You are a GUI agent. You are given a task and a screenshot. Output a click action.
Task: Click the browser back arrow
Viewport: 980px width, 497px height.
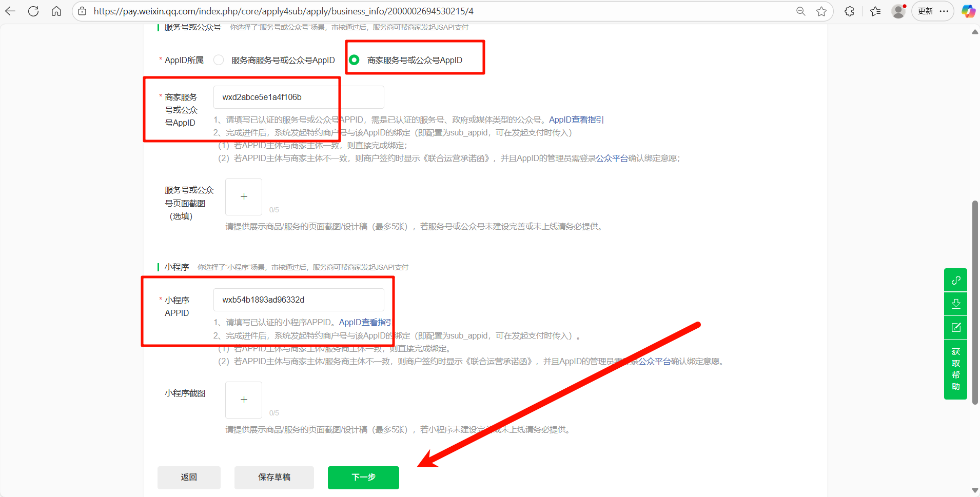pyautogui.click(x=10, y=11)
